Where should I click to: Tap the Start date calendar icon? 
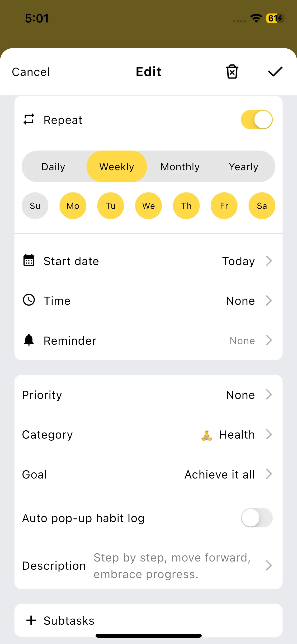29,261
